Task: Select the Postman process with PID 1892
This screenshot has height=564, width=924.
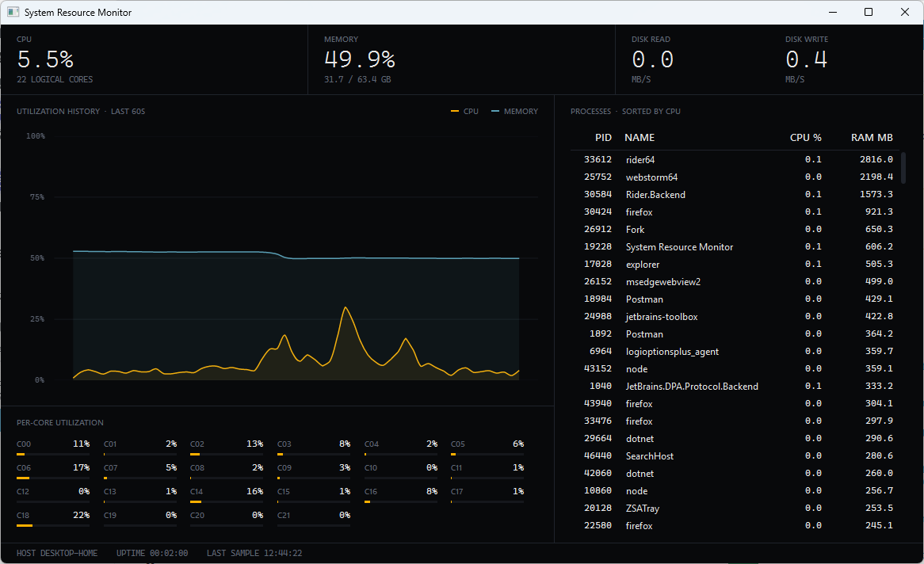Action: click(736, 333)
